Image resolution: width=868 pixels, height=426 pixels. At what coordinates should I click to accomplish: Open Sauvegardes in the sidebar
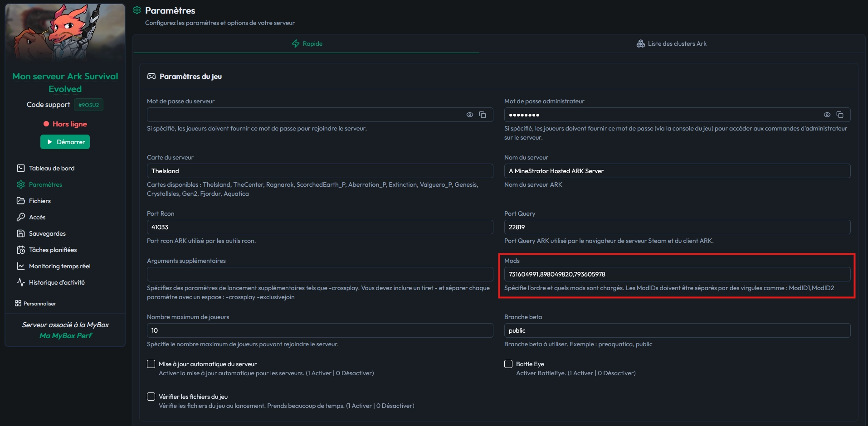point(47,233)
